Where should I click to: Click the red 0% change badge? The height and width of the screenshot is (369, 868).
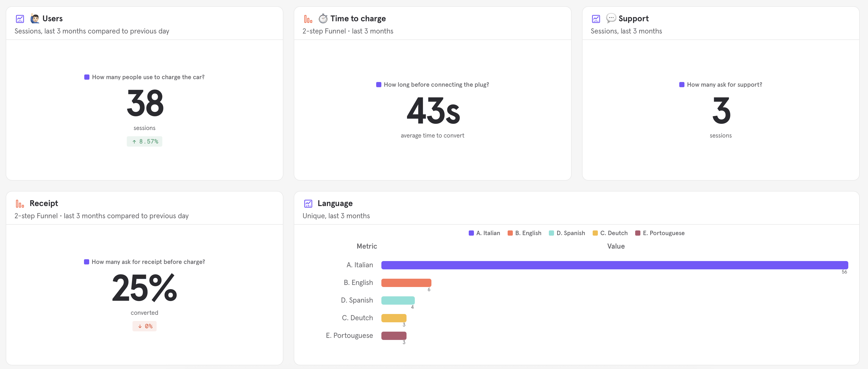tap(145, 326)
